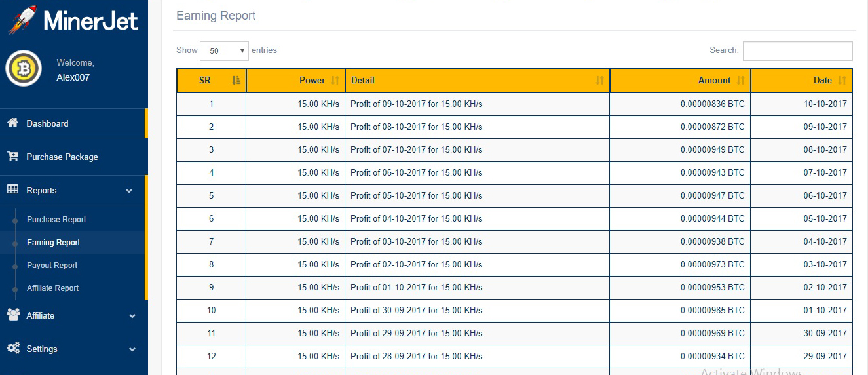Click the MinerJet rocket logo icon
868x375 pixels.
pos(23,20)
